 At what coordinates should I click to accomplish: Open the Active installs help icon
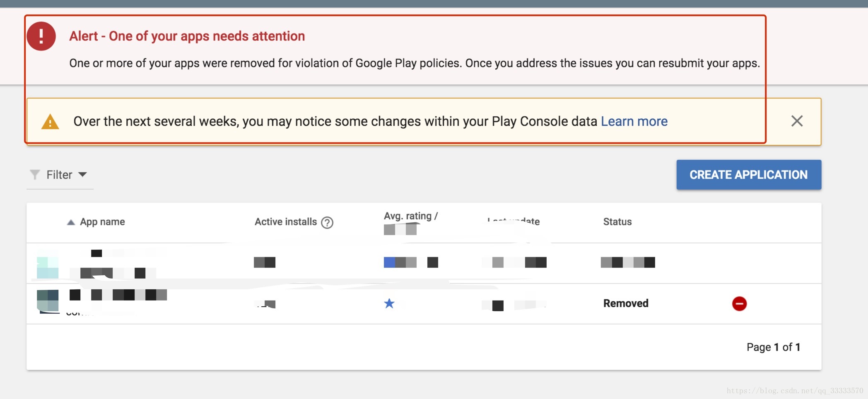pos(327,223)
